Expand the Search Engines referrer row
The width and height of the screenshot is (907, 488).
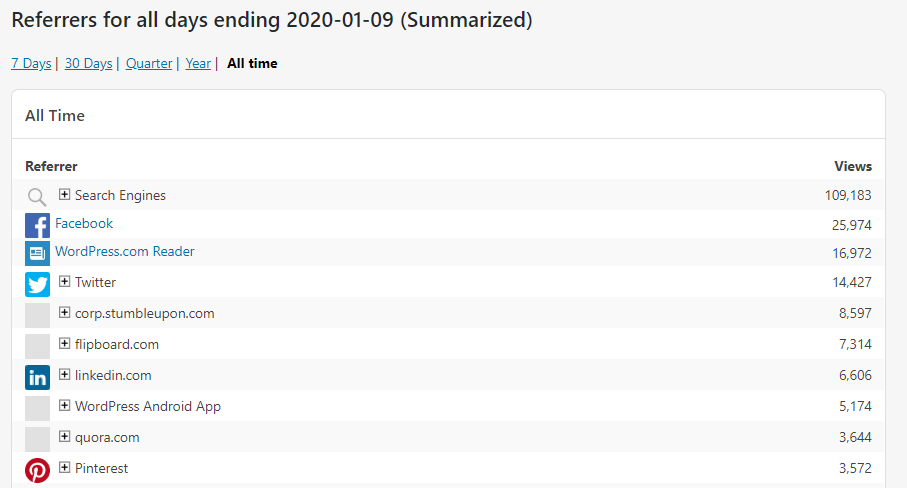(64, 194)
